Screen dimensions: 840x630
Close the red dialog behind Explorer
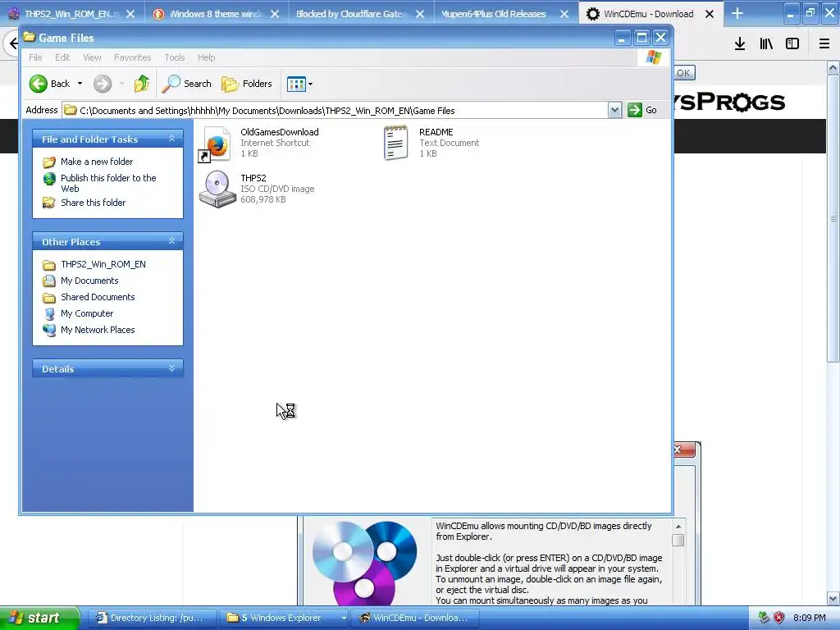coord(684,450)
